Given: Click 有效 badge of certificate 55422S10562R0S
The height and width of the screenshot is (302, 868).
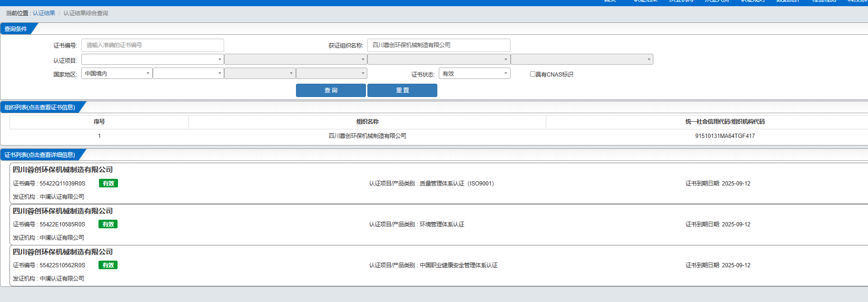Looking at the screenshot, I should coord(108,265).
